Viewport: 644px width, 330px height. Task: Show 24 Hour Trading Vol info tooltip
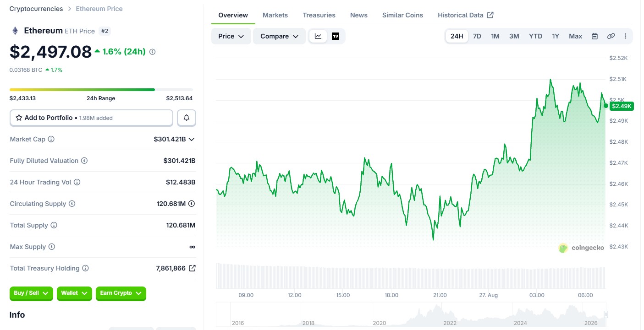click(77, 182)
